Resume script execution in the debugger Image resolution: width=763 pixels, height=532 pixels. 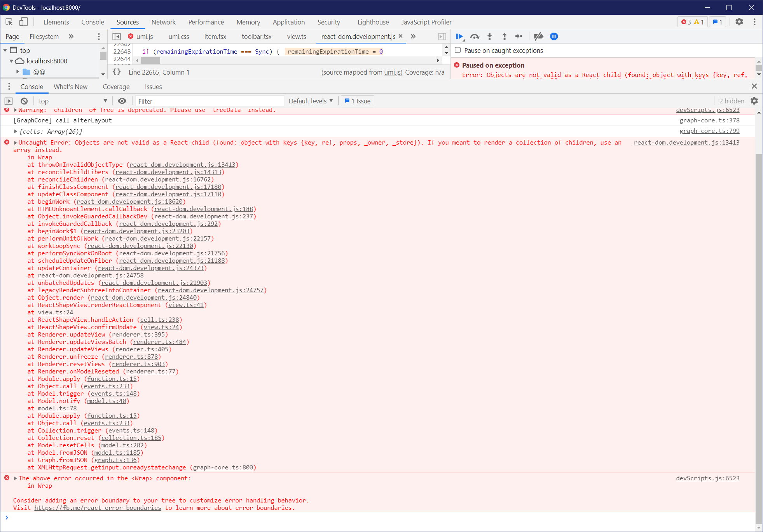click(x=459, y=36)
